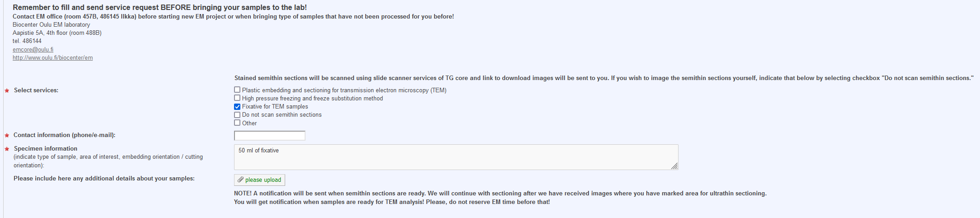The height and width of the screenshot is (218, 980).
Task: Click the red star beside Specimen information
Action: tap(7, 149)
